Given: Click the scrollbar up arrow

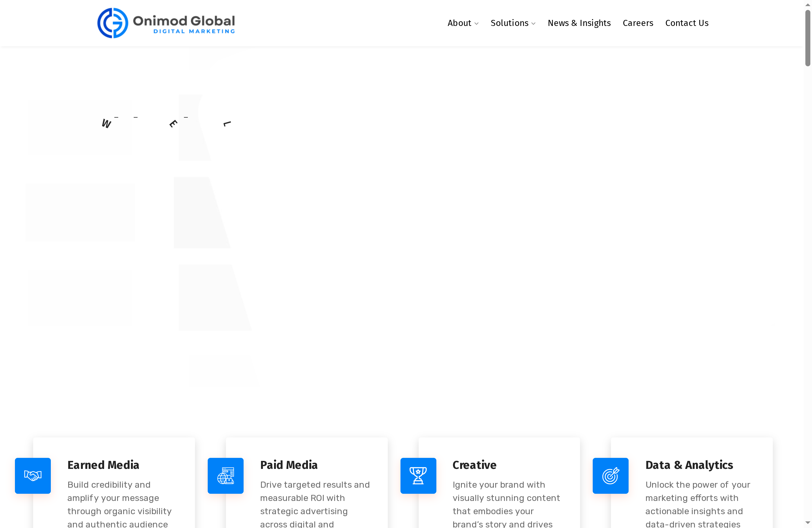Looking at the screenshot, I should point(808,4).
